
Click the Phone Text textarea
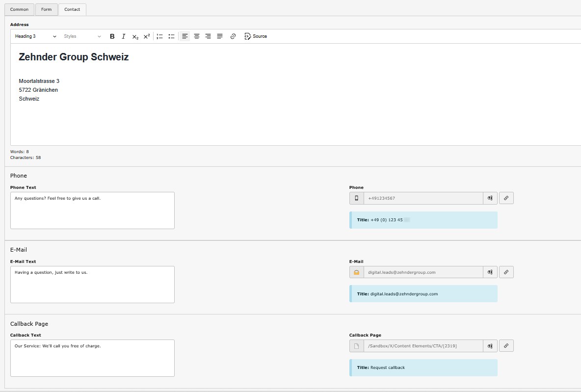click(x=92, y=210)
